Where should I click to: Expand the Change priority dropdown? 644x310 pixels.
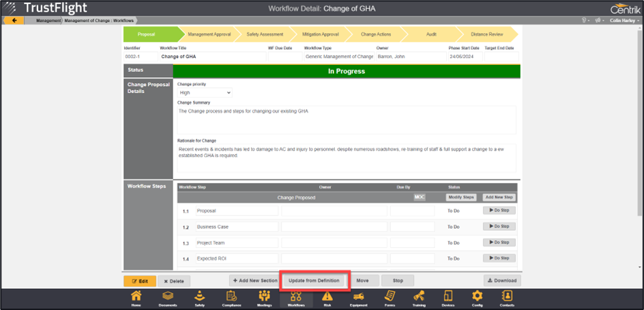tap(204, 92)
